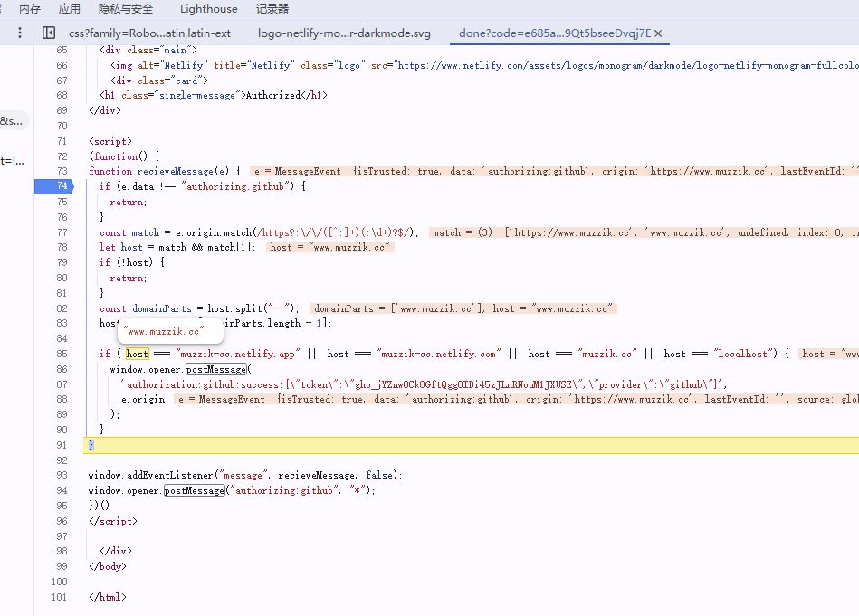Click the recieveMessage function name on line 73
This screenshot has width=859, height=616.
[x=175, y=171]
